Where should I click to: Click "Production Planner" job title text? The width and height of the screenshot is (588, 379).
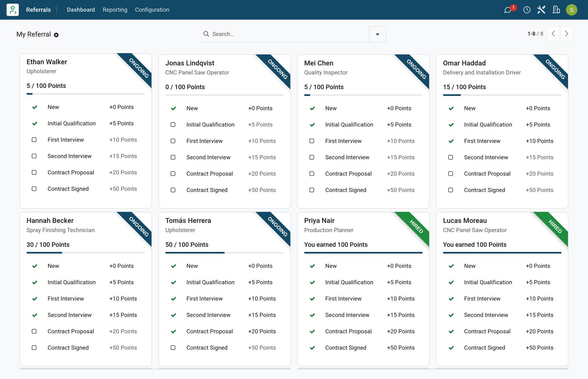[x=329, y=230]
